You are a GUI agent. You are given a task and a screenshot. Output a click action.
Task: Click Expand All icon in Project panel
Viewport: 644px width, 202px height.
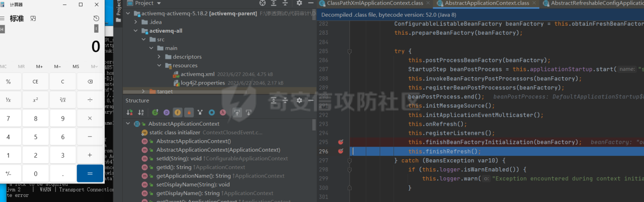[x=275, y=3]
